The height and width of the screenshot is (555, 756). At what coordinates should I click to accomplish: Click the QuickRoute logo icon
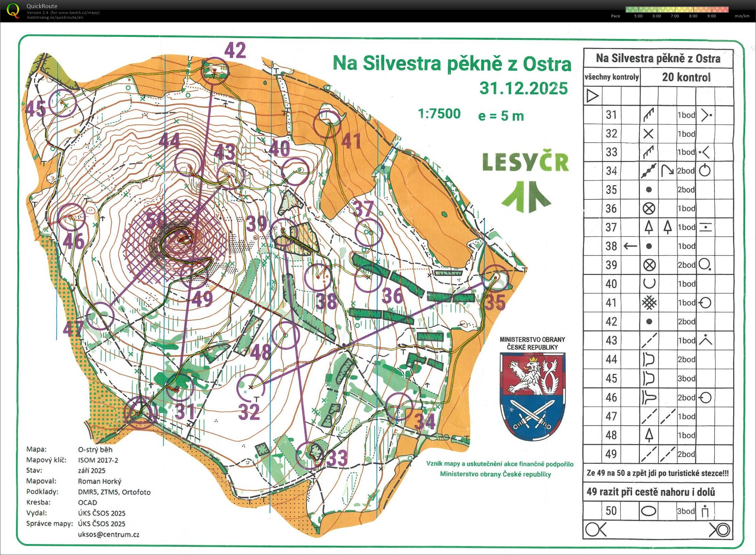point(13,11)
